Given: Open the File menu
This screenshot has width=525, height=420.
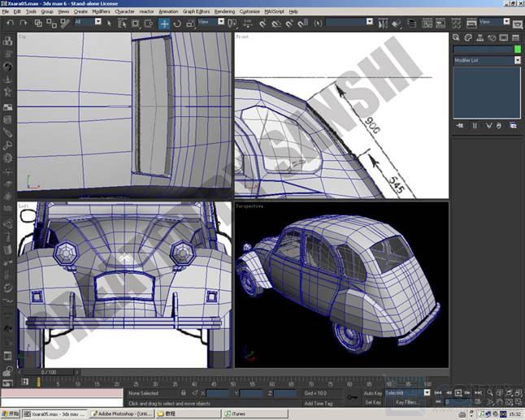Looking at the screenshot, I should (6, 11).
